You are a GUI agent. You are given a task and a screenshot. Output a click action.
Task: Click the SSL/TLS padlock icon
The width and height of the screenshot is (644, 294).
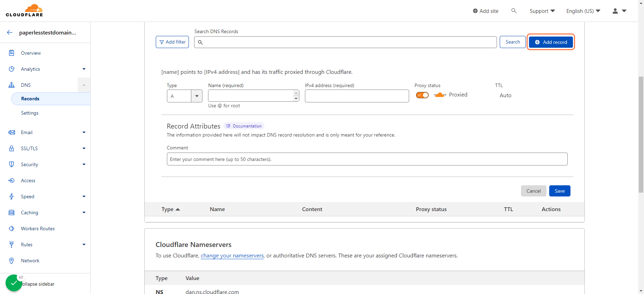[x=11, y=148]
